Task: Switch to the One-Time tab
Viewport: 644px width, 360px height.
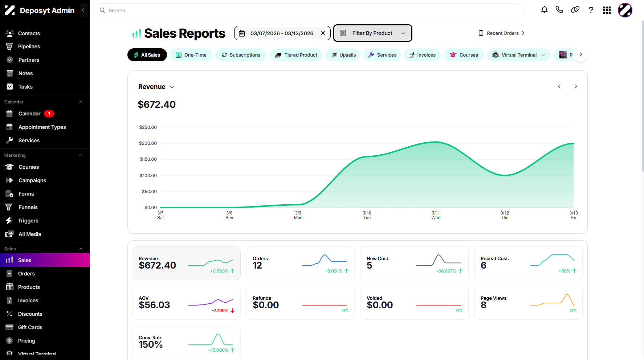Action: click(x=191, y=55)
